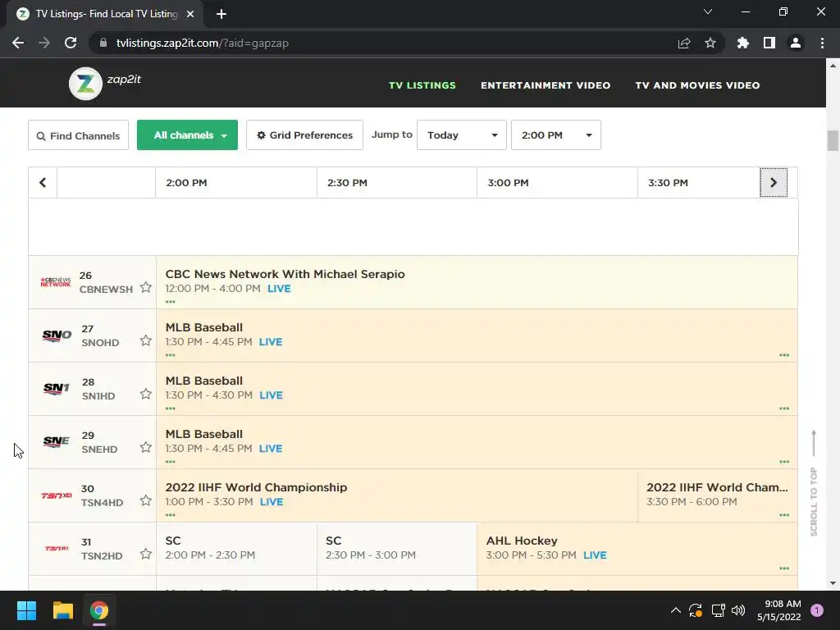The image size is (840, 630).
Task: Bookmark this tab star icon
Action: (x=710, y=43)
